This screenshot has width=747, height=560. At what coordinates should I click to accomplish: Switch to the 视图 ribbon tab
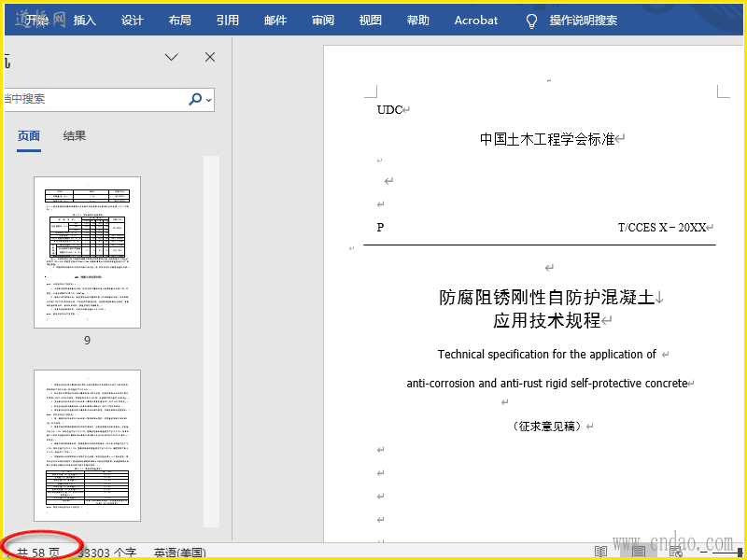(x=370, y=20)
